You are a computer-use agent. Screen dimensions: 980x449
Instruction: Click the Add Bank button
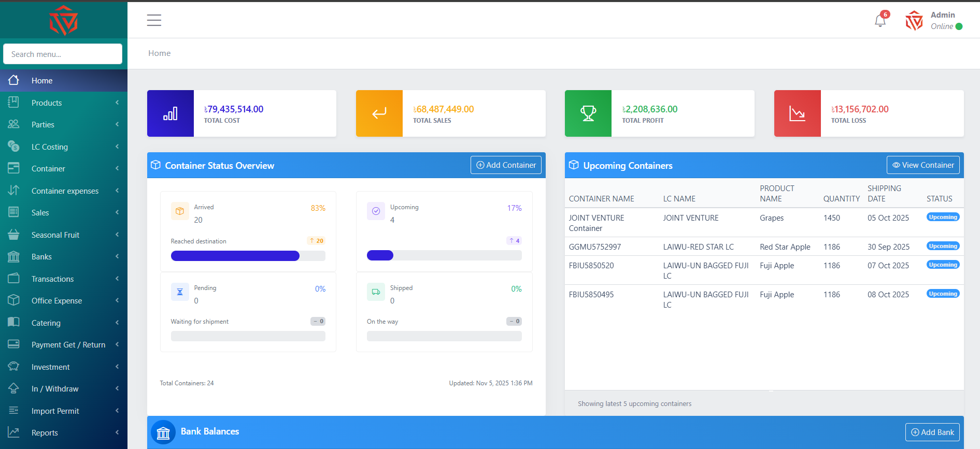tap(932, 432)
